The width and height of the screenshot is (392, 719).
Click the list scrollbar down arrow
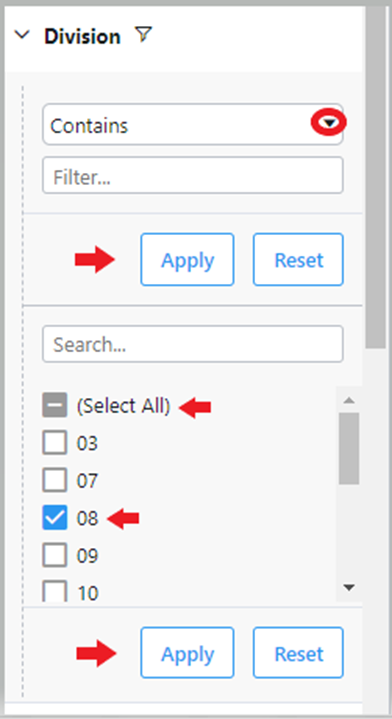point(349,587)
